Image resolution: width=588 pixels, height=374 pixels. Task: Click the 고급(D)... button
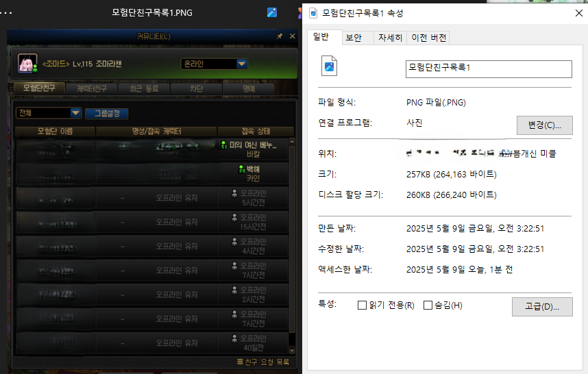coord(542,306)
